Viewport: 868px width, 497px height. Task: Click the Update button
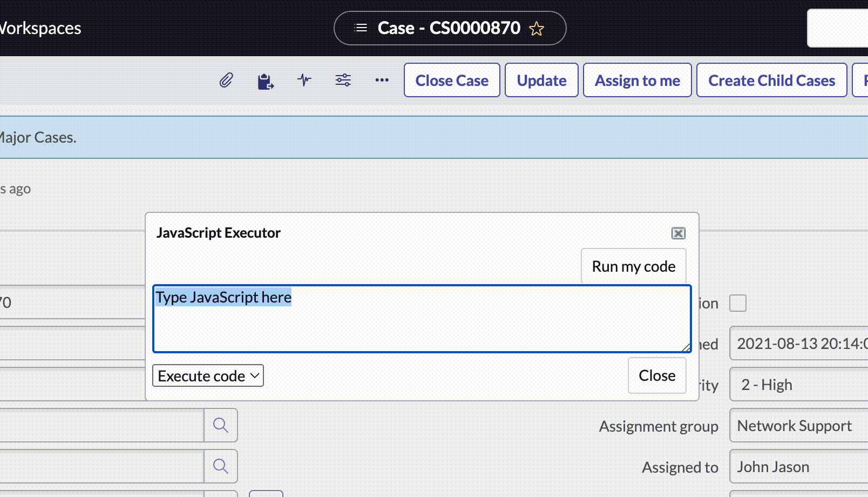(x=541, y=80)
